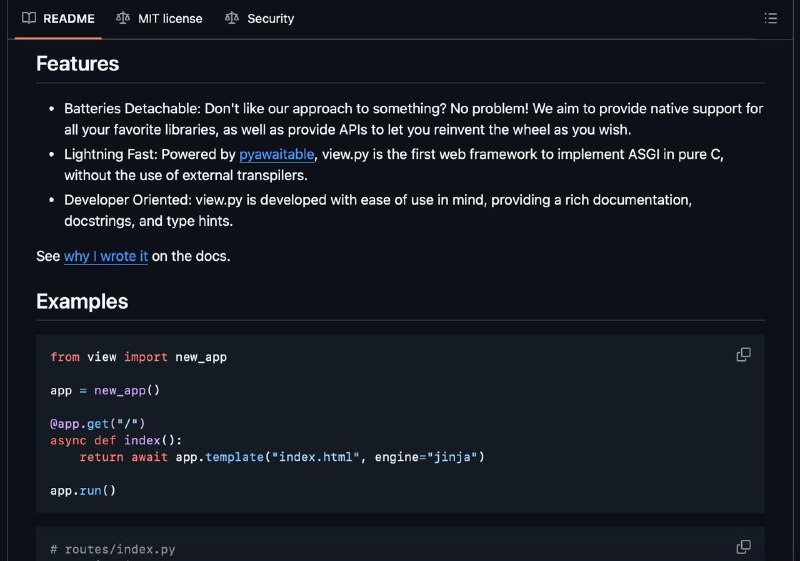Click the 'Developer Oriented' bullet text
This screenshot has height=561, width=800.
tap(378, 210)
